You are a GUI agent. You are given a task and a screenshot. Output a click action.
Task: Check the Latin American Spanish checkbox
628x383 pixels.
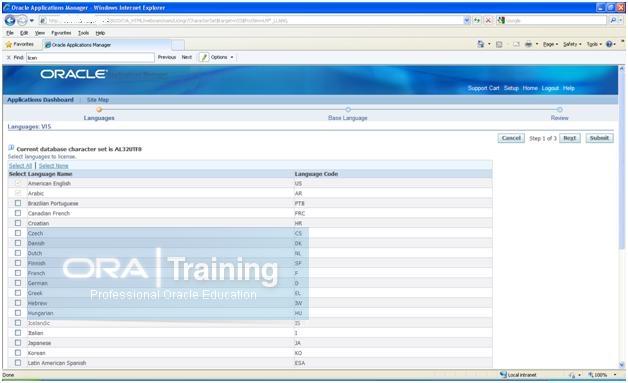(18, 363)
